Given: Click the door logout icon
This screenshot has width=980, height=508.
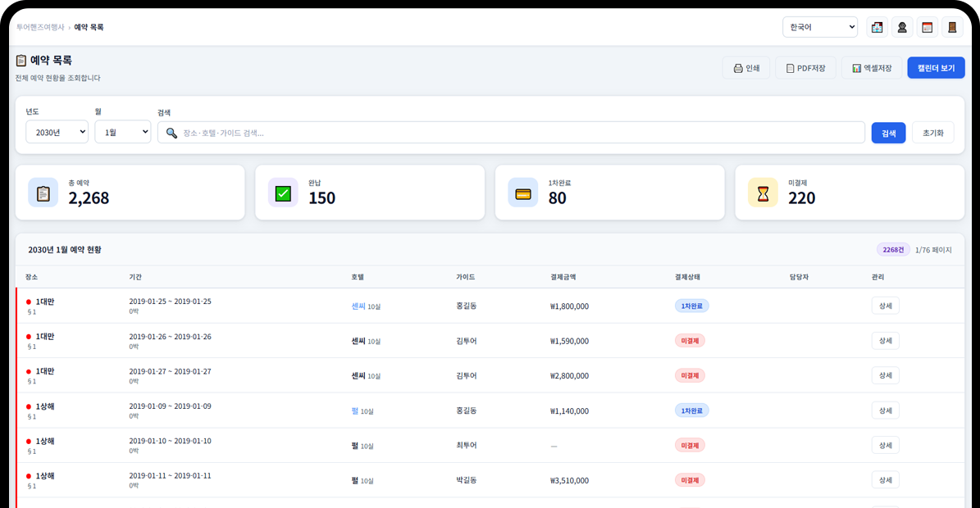Looking at the screenshot, I should click(x=952, y=27).
